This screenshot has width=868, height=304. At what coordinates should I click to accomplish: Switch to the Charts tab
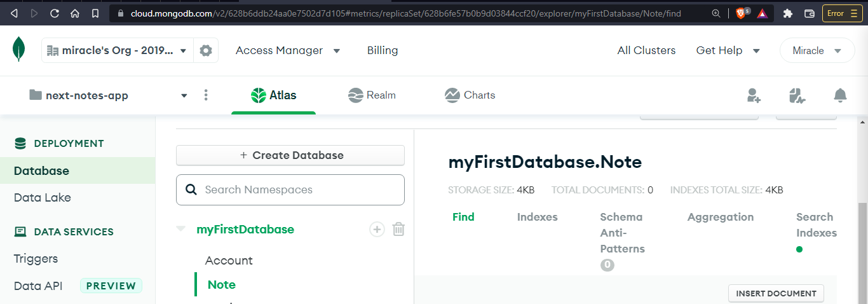470,95
